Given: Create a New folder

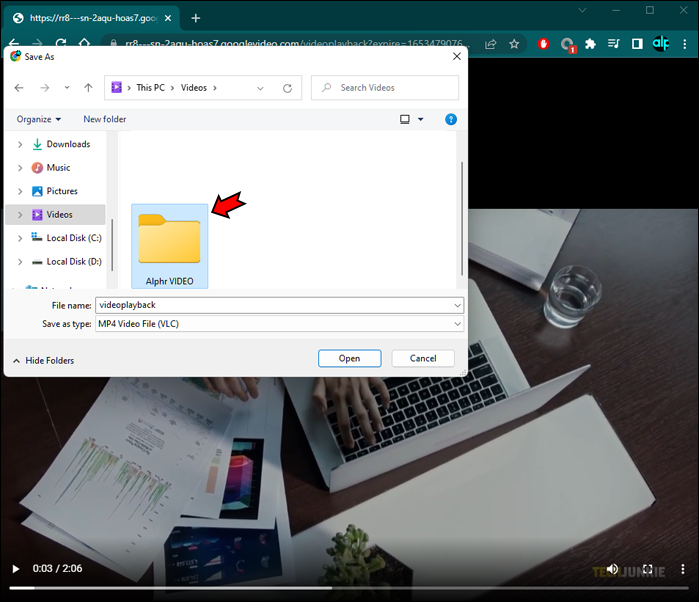Looking at the screenshot, I should tap(105, 119).
